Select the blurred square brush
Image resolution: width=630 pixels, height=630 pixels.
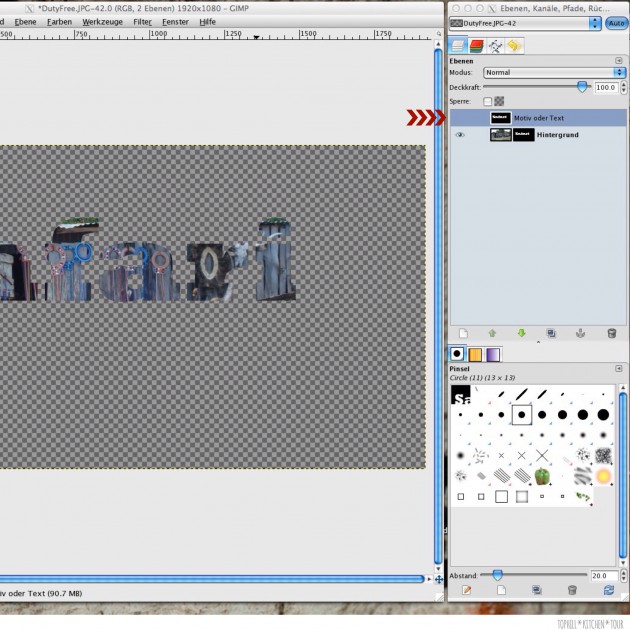pos(522,497)
